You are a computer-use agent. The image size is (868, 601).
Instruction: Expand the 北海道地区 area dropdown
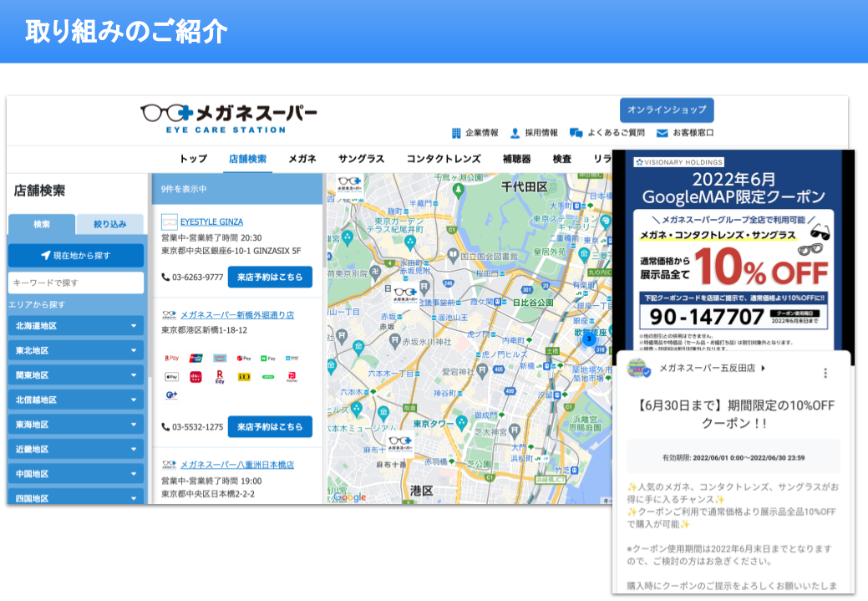point(76,326)
